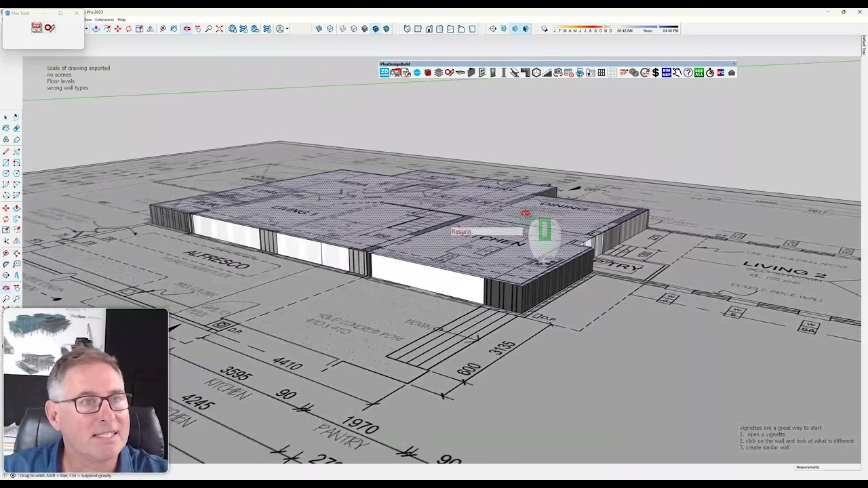Click the PDF import icon in Plan Tools
This screenshot has width=868, height=488.
pos(37,28)
